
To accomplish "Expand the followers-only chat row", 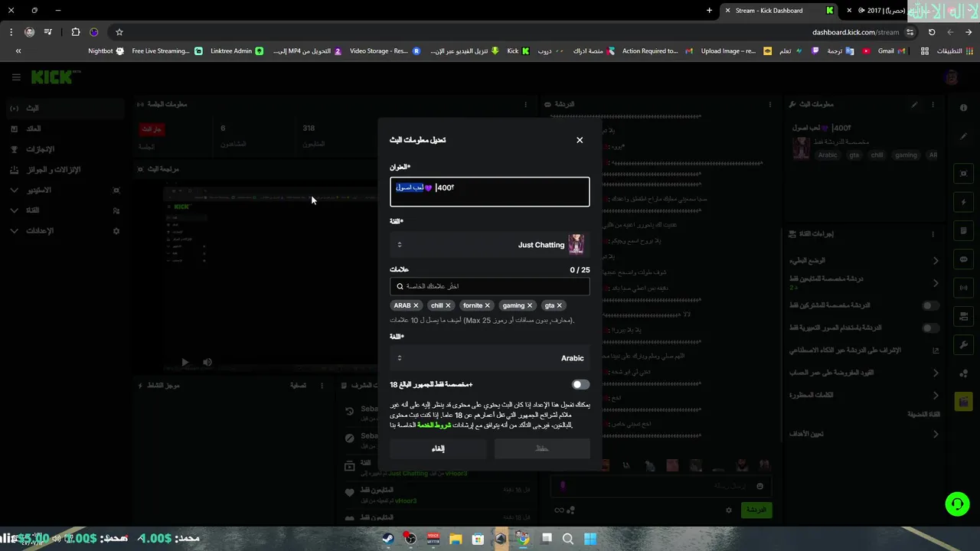I will 864,283.
